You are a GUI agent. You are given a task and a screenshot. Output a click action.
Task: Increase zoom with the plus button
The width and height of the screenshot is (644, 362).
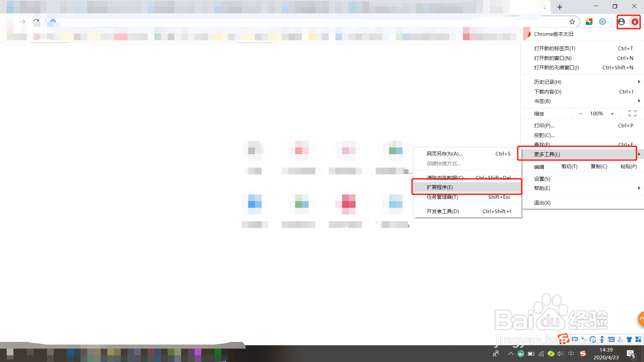point(612,114)
